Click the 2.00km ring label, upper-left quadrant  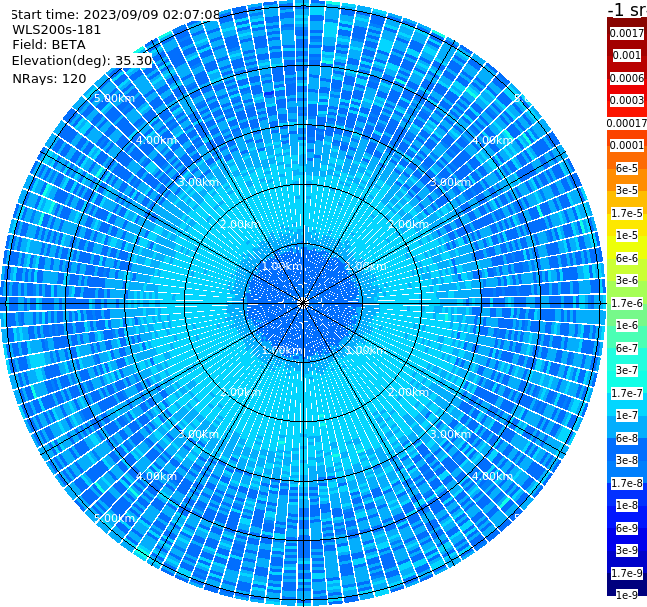(x=240, y=224)
